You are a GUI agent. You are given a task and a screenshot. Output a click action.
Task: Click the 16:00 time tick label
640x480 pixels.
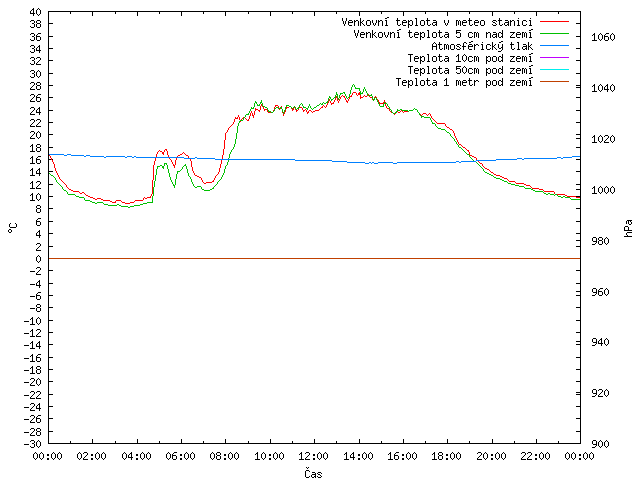point(402,456)
